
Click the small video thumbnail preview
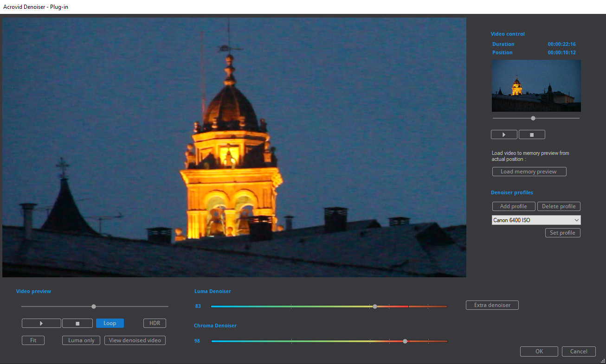point(536,86)
